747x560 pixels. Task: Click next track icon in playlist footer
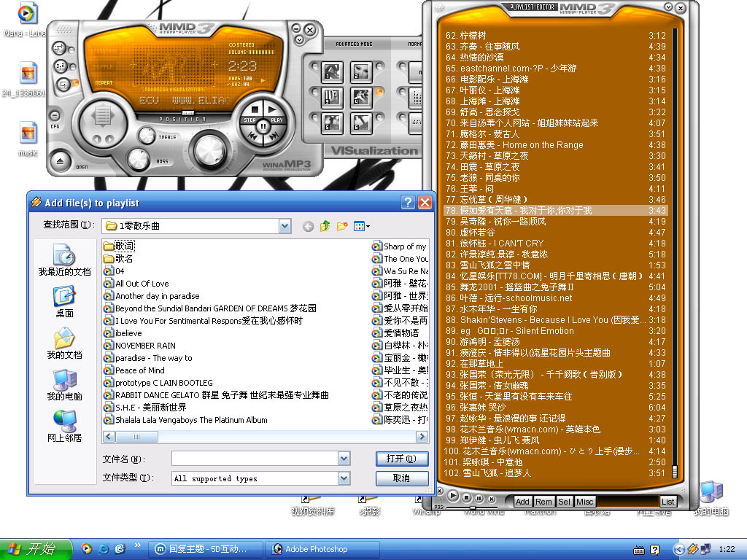(x=492, y=499)
